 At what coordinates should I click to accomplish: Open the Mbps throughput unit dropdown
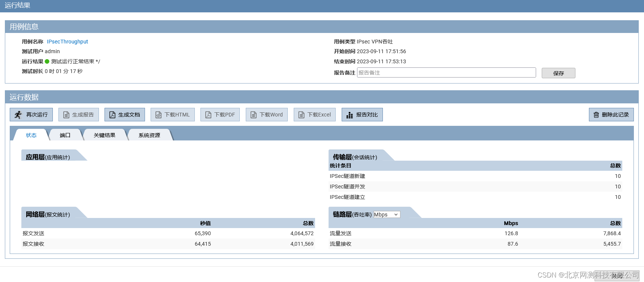387,215
